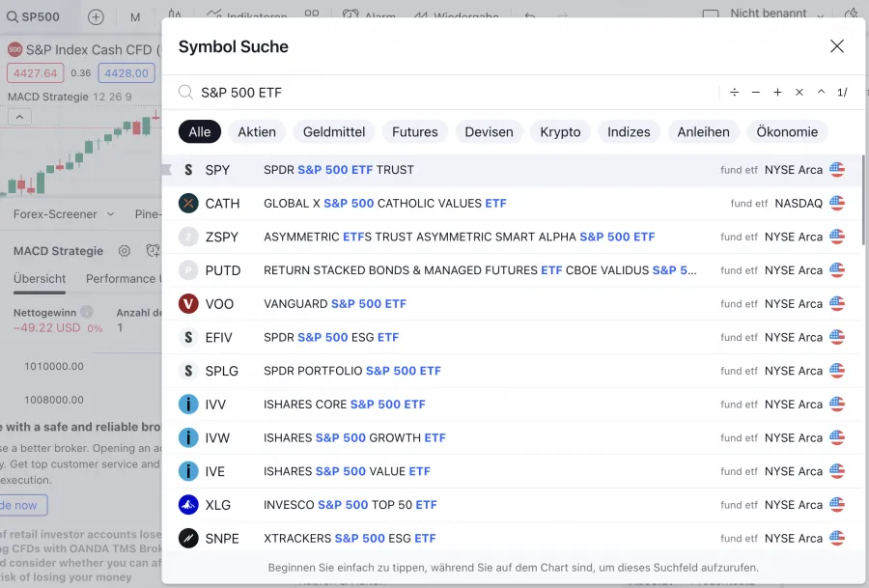This screenshot has width=869, height=588.
Task: Insert the minus operator in symbol search
Action: [x=755, y=93]
